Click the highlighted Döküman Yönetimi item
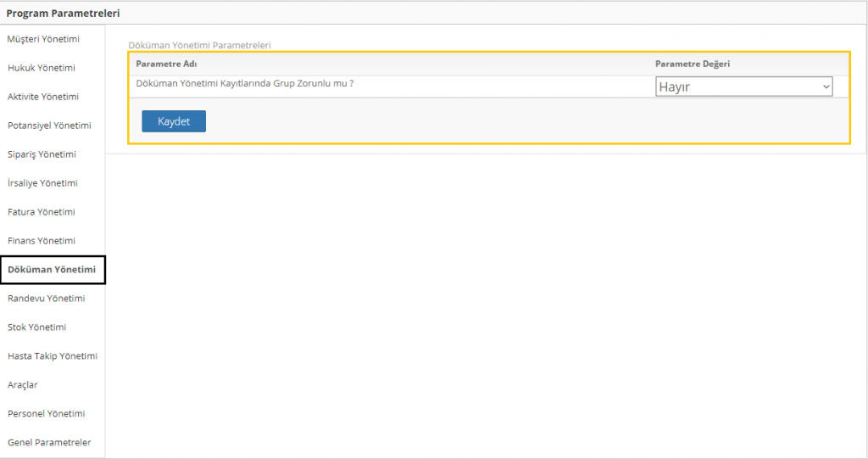The height and width of the screenshot is (459, 868). (52, 270)
